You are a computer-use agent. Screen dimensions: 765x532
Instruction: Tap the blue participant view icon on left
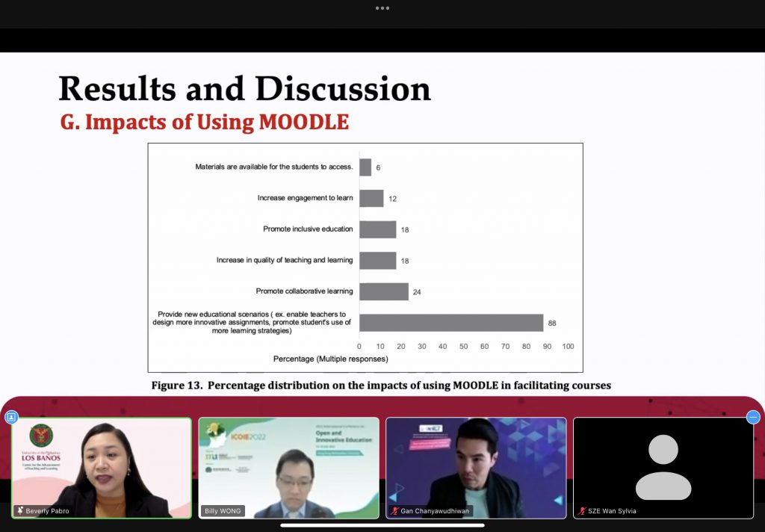click(x=11, y=417)
